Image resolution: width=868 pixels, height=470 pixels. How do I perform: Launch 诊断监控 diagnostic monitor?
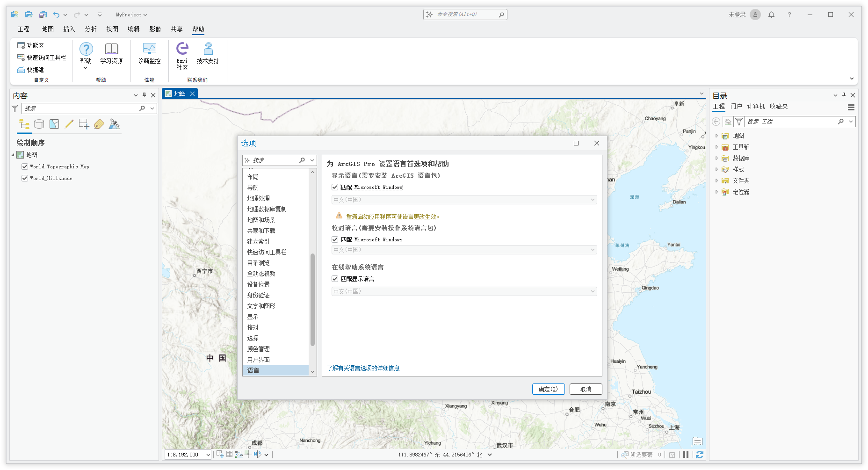click(149, 53)
